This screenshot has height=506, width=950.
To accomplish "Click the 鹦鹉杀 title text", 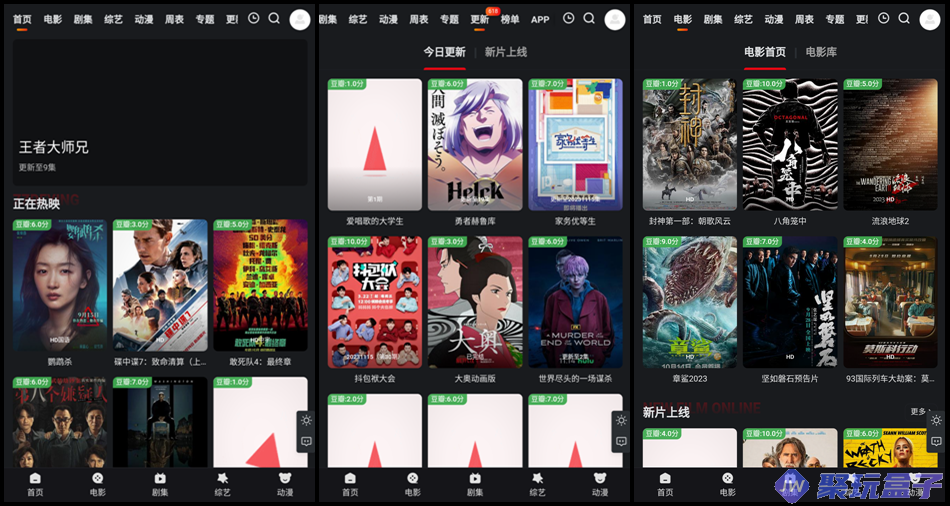I will (x=60, y=362).
